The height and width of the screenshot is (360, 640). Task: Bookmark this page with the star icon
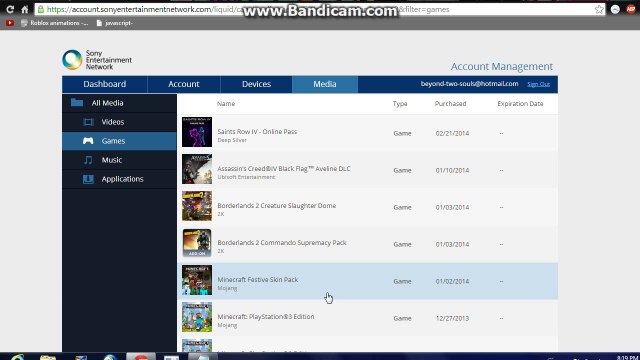(x=599, y=9)
